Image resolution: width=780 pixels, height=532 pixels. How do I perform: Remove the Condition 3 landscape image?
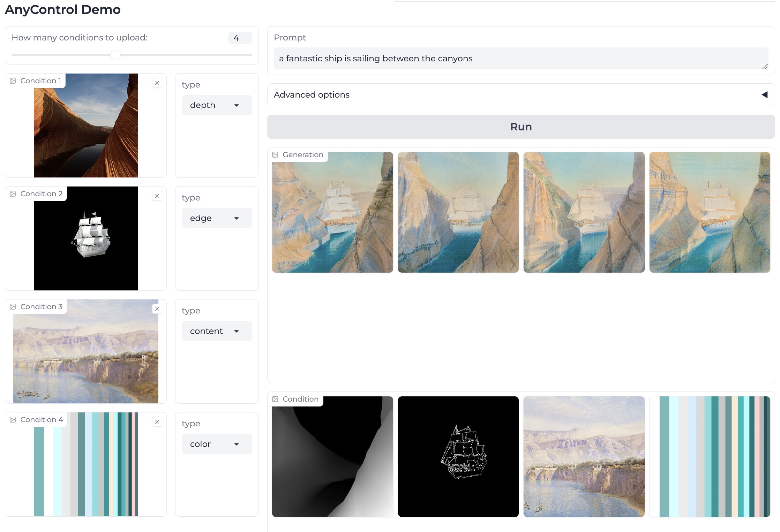coord(157,309)
